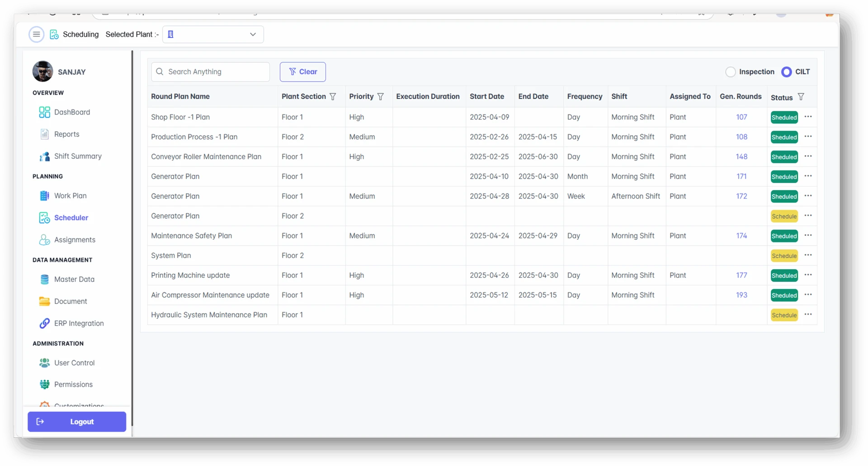Go to Work Plan in sidebar

[x=70, y=196]
